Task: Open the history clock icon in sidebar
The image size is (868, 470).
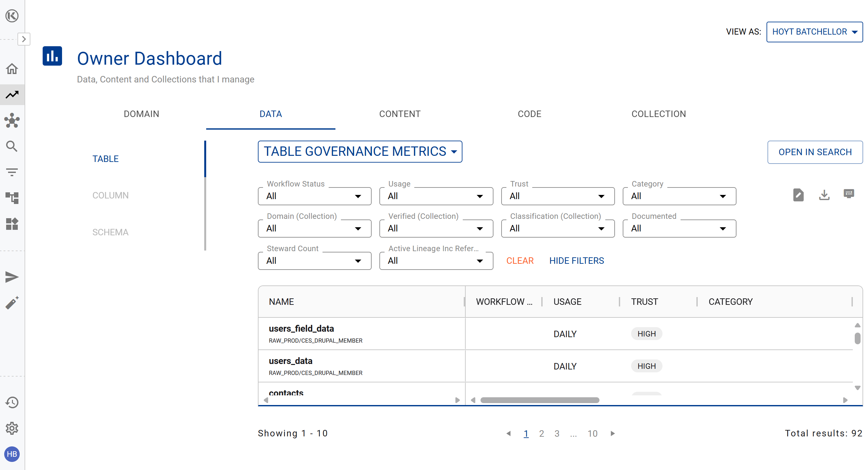Action: [x=12, y=402]
